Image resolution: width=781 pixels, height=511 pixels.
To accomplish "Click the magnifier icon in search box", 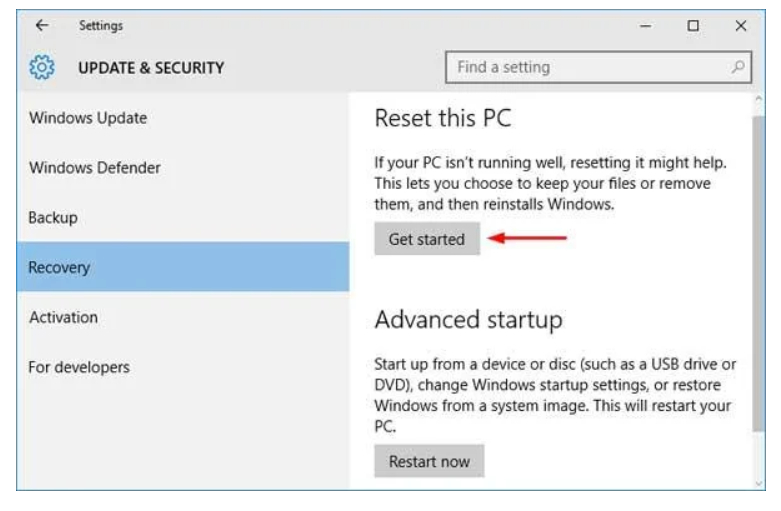I will (x=737, y=68).
